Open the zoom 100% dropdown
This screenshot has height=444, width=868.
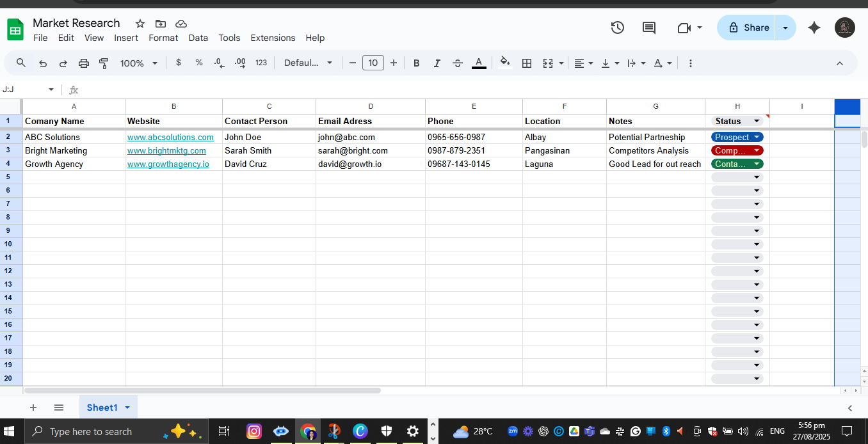point(138,63)
